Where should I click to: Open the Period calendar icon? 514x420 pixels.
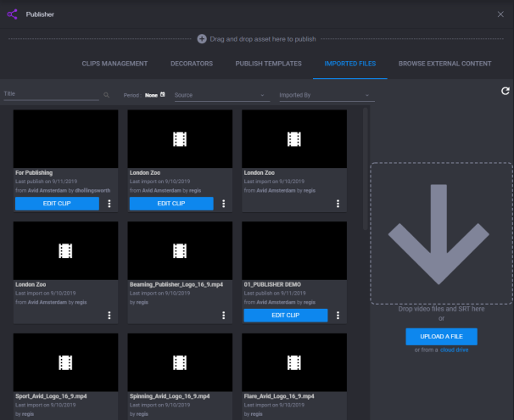tap(163, 94)
